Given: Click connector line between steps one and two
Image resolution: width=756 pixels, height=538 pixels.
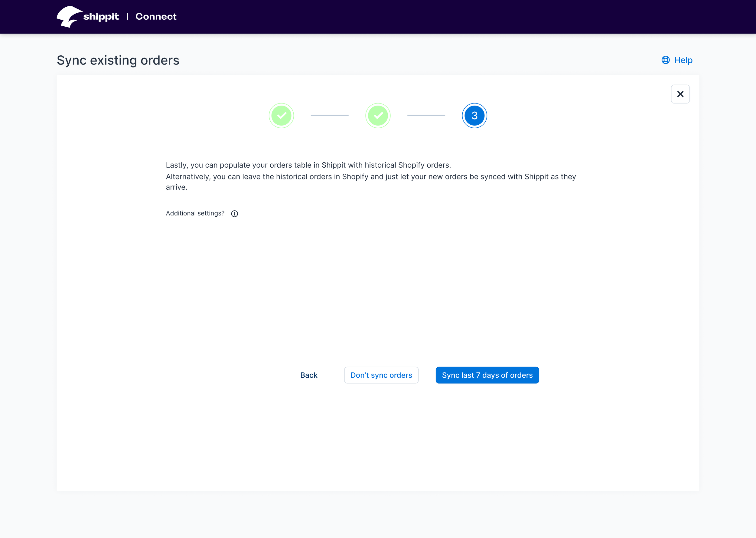Looking at the screenshot, I should [329, 115].
